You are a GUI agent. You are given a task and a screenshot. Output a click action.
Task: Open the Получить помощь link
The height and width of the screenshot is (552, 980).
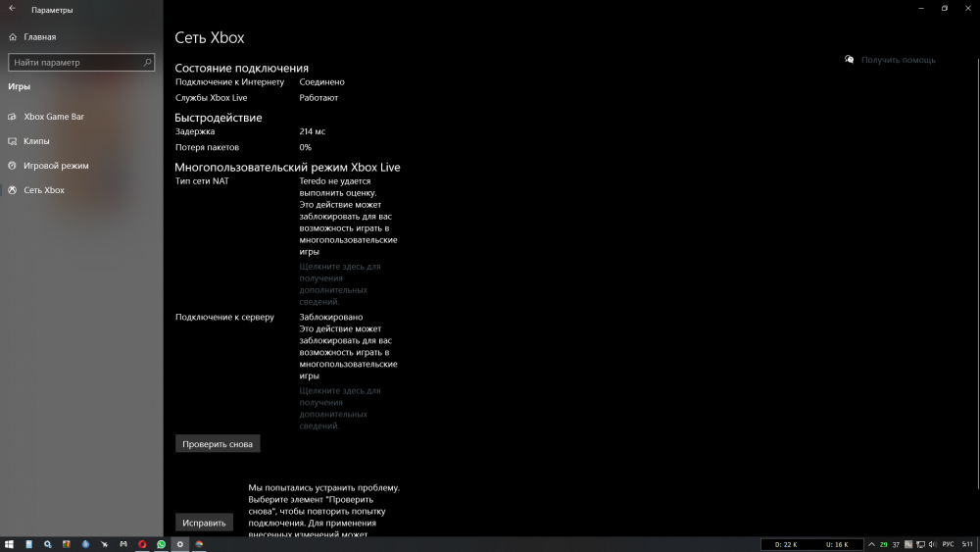(898, 60)
